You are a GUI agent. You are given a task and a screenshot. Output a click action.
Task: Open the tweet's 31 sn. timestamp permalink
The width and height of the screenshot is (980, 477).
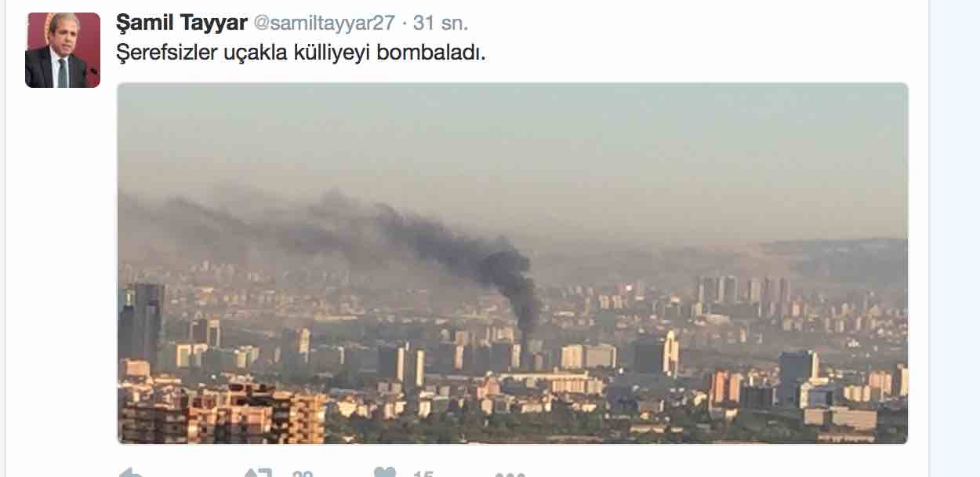(x=440, y=23)
